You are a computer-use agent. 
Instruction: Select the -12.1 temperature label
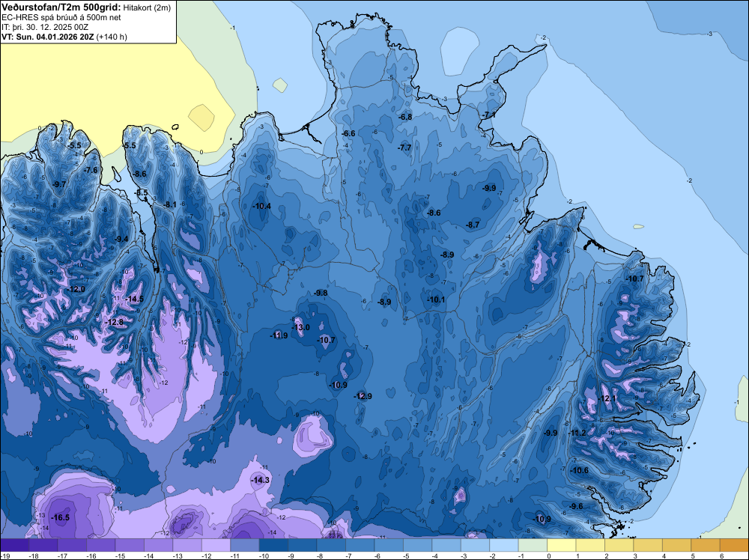tap(607, 398)
